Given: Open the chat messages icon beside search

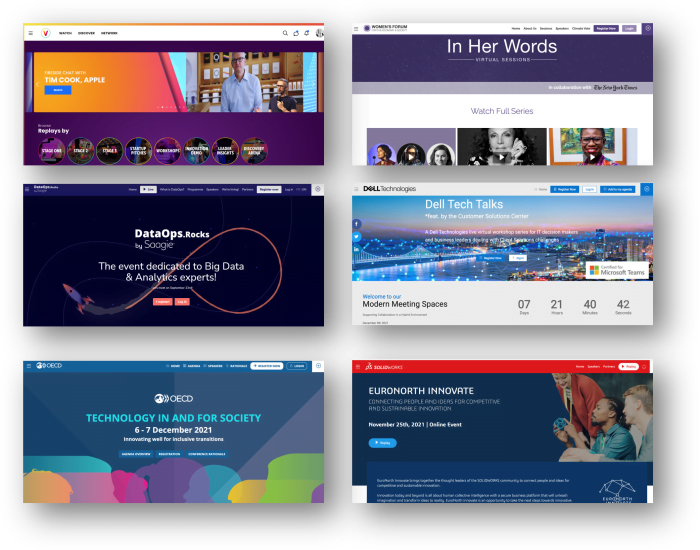Looking at the screenshot, I should click(x=296, y=33).
